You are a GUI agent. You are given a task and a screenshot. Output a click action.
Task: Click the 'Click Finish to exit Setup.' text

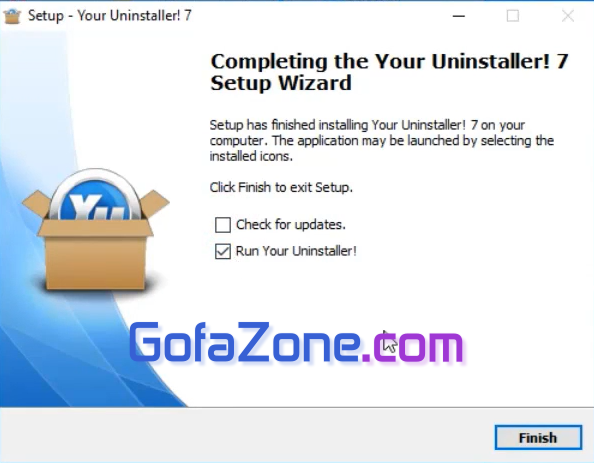point(281,187)
